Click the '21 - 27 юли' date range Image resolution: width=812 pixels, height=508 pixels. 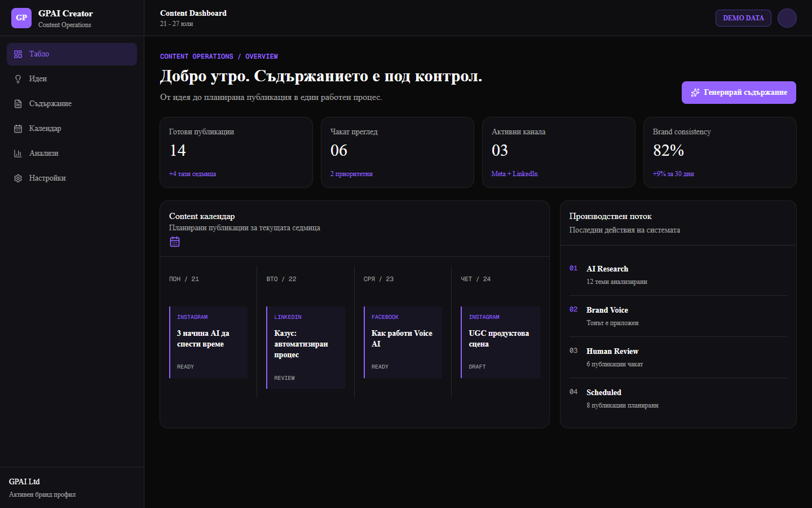click(x=176, y=24)
